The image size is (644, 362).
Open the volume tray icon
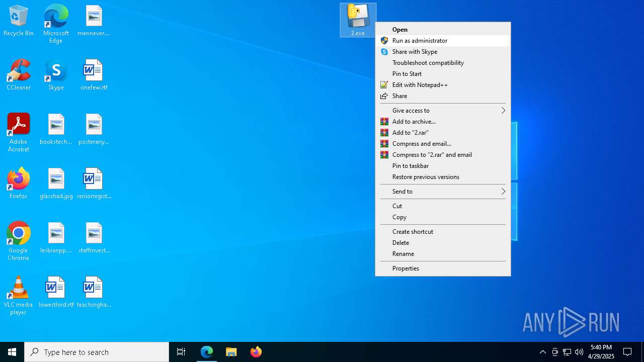[579, 352]
